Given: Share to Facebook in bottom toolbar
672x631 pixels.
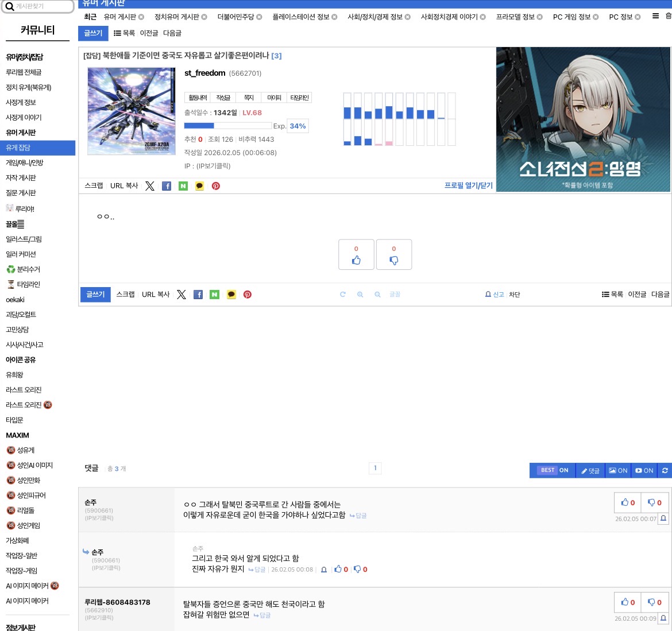Looking at the screenshot, I should [198, 295].
